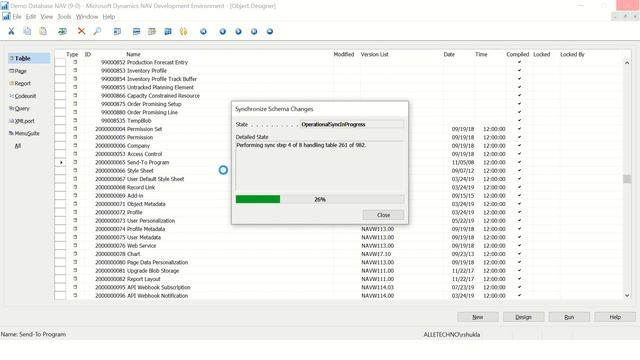Click the Compiled column header
This screenshot has width=640, height=360.
(x=518, y=54)
